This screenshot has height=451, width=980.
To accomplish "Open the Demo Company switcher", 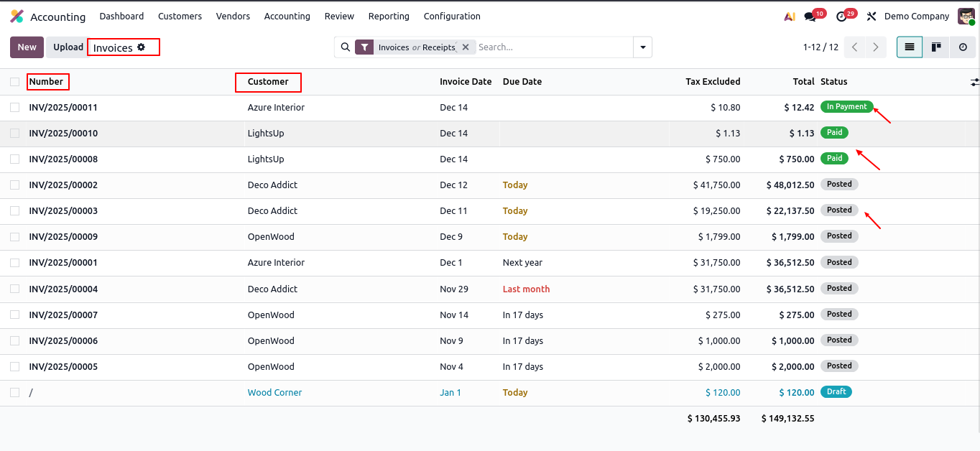I will [916, 17].
